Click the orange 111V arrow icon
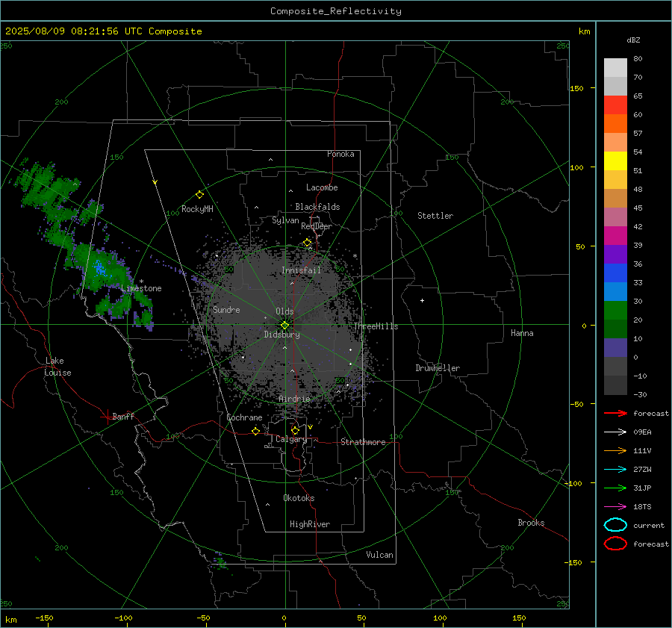 click(x=615, y=450)
